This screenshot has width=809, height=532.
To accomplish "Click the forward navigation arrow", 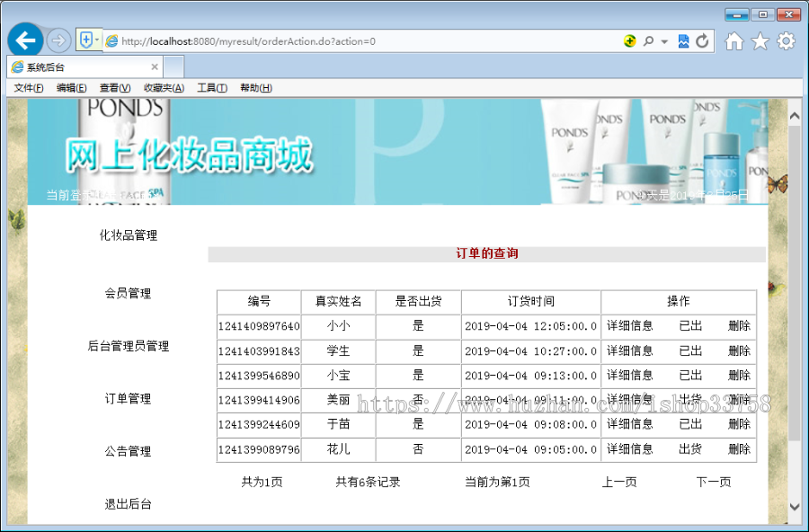I will (58, 40).
